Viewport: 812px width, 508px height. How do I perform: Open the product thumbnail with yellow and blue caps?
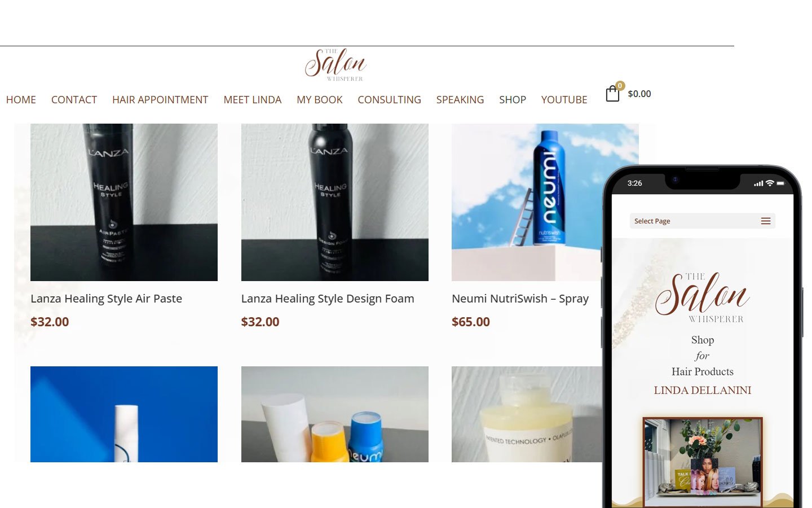pos(335,414)
